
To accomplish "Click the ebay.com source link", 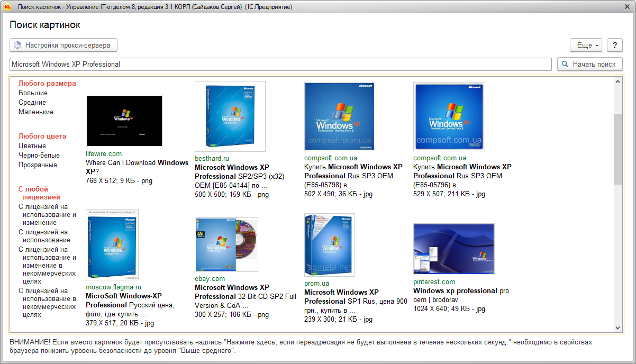I will tap(210, 278).
